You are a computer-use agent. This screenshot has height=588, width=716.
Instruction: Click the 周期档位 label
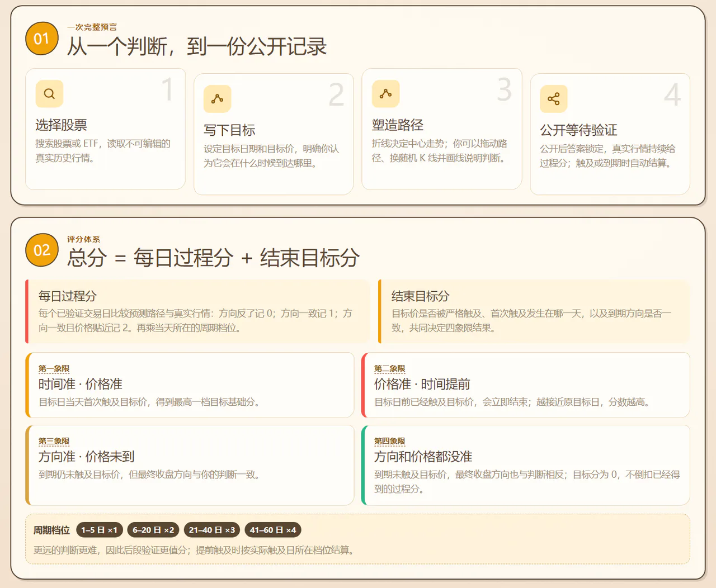[52, 530]
